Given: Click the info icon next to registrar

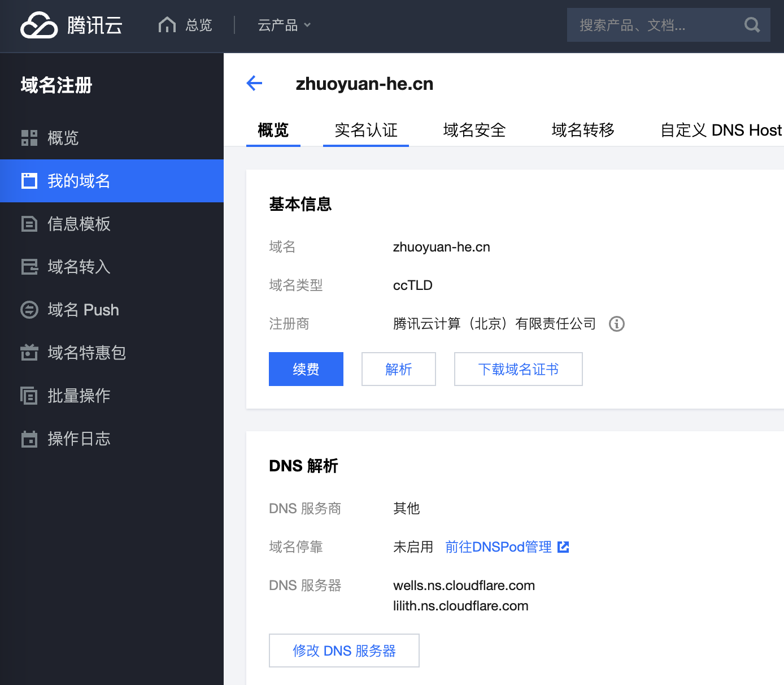Looking at the screenshot, I should pyautogui.click(x=617, y=324).
